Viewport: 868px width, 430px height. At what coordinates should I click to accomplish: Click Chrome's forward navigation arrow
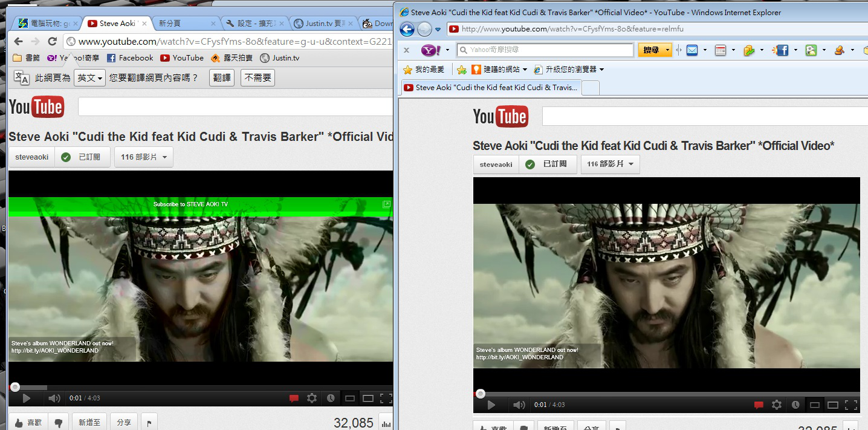[x=36, y=42]
